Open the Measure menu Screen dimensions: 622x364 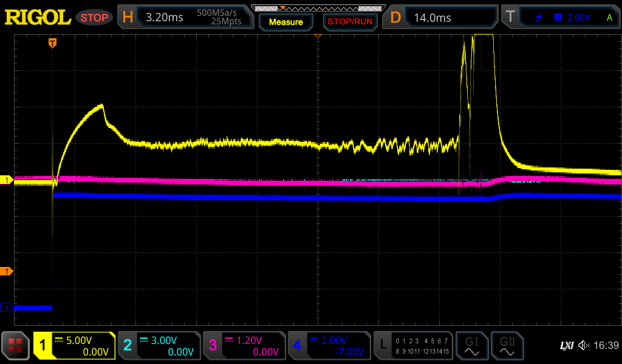(285, 22)
